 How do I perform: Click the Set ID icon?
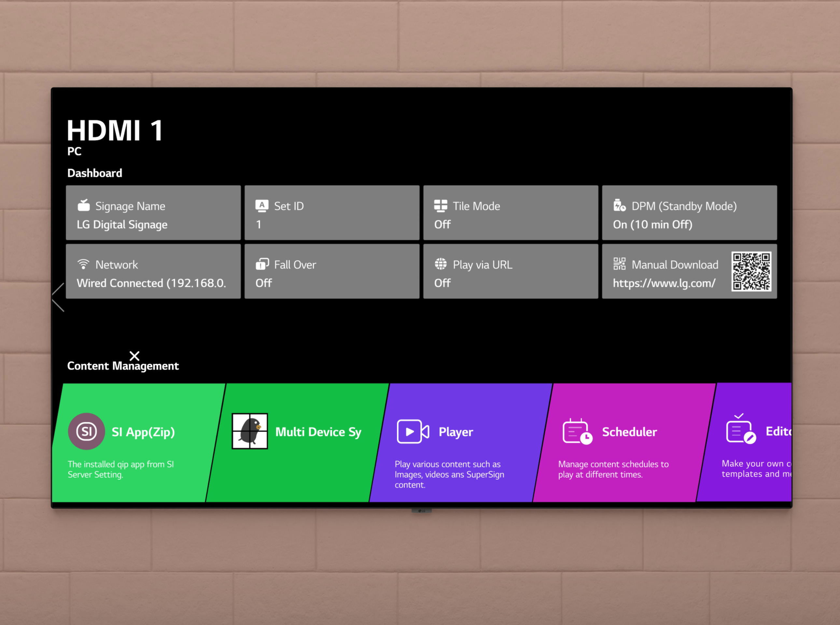tap(261, 205)
